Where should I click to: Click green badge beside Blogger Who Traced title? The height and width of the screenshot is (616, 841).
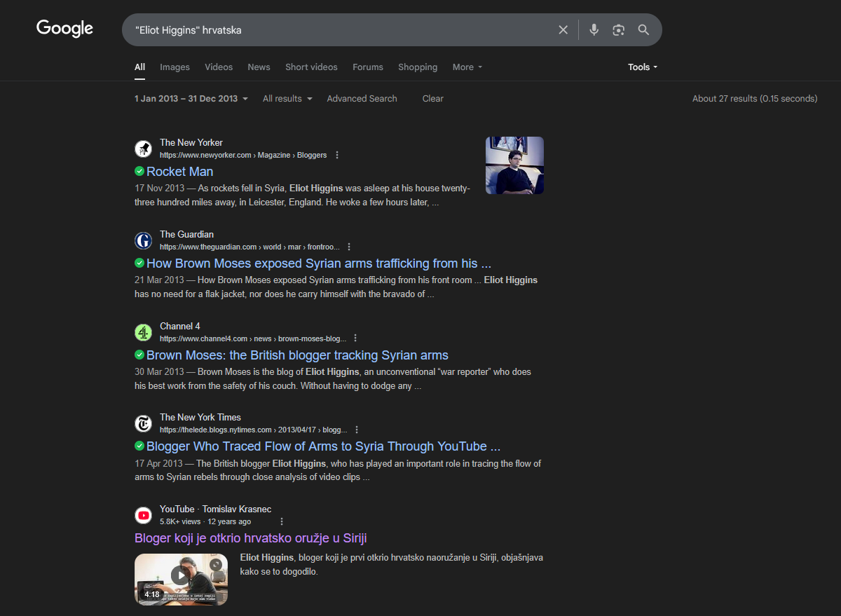(x=139, y=446)
